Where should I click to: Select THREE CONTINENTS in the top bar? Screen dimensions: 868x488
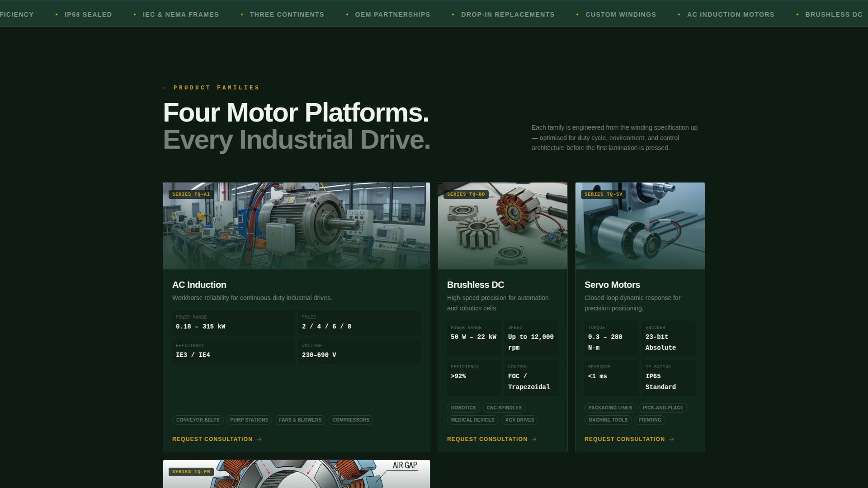tap(287, 14)
